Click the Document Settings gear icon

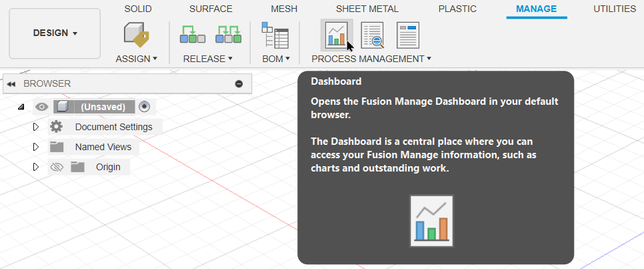[x=56, y=127]
